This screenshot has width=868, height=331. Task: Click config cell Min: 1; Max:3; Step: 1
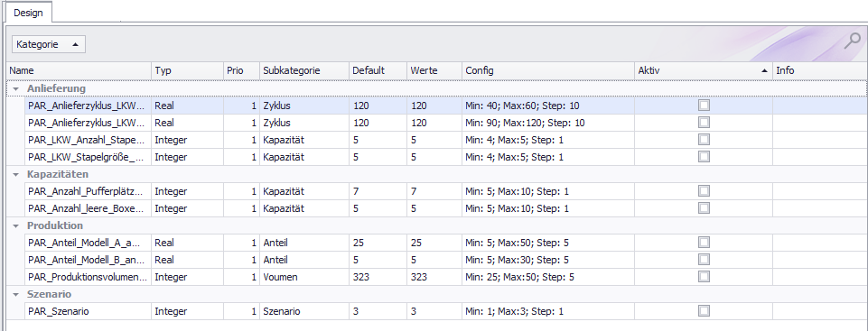[x=548, y=311]
